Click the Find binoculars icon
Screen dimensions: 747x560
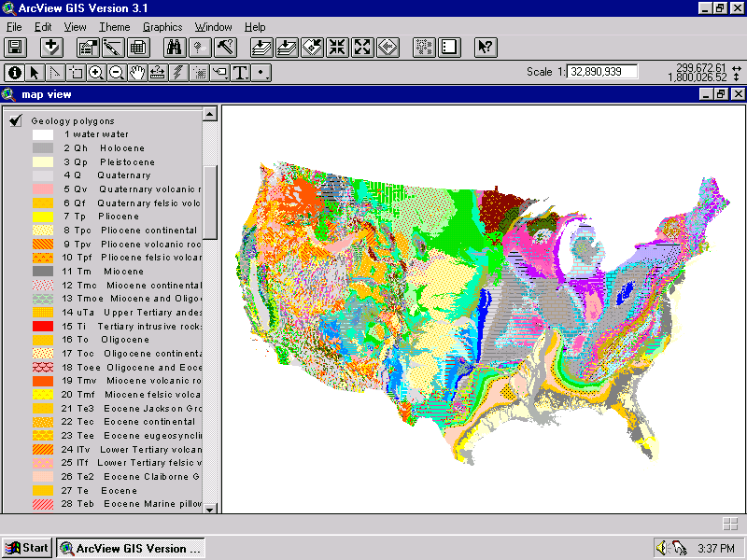175,47
